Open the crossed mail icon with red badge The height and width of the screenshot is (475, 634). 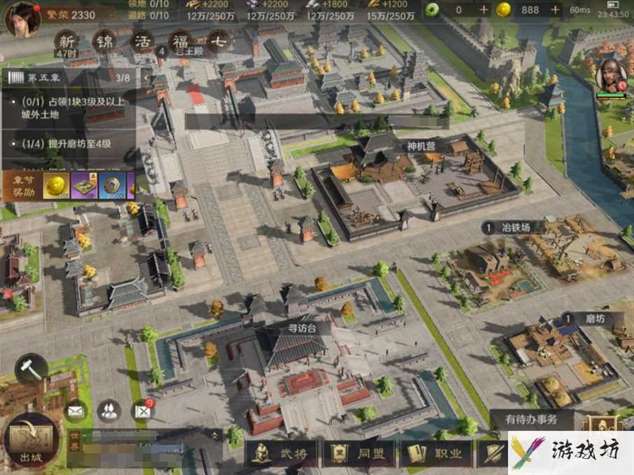[143, 411]
